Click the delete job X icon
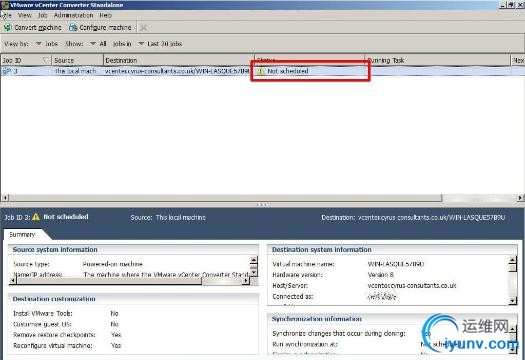Screen dimensions: 525x360 [143, 28]
